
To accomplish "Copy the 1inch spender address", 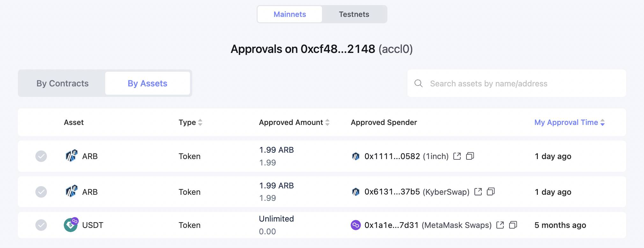I will [x=470, y=156].
